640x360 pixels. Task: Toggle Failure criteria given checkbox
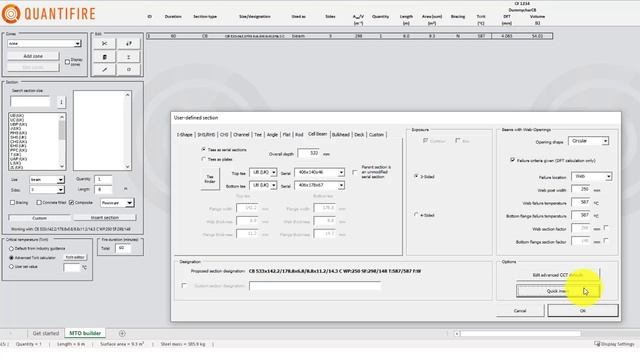pos(513,160)
